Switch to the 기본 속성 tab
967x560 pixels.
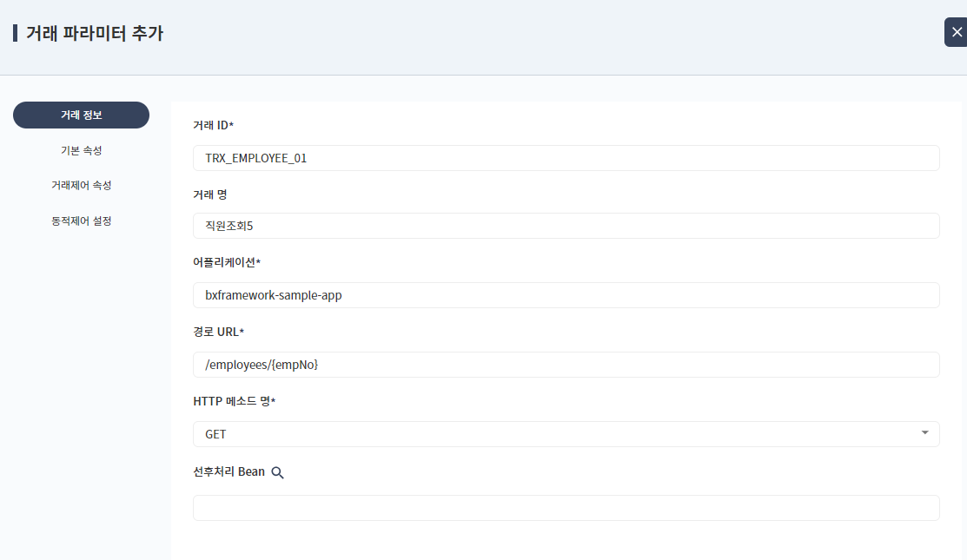81,151
